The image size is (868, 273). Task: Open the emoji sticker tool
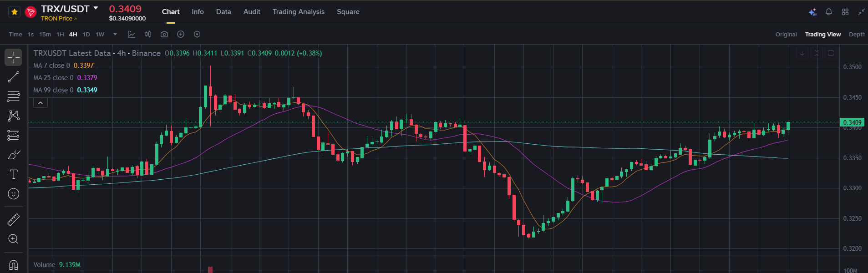click(14, 194)
